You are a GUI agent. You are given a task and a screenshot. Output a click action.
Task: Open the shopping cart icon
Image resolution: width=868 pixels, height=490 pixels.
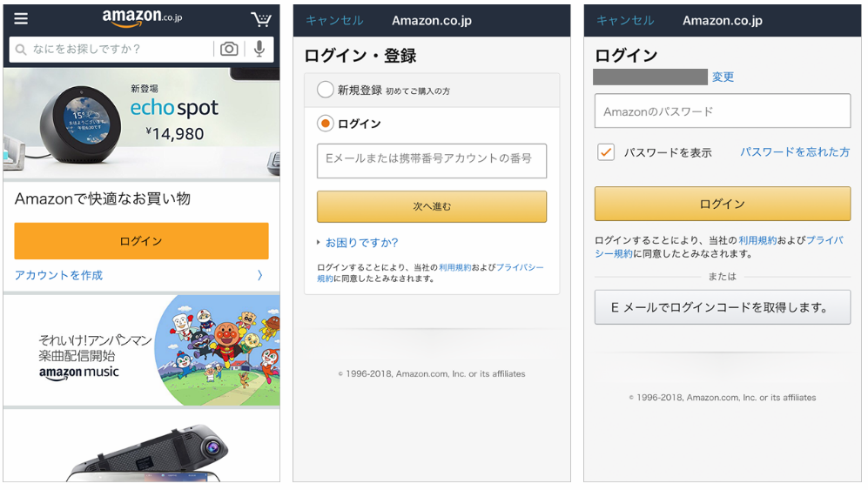click(x=260, y=19)
